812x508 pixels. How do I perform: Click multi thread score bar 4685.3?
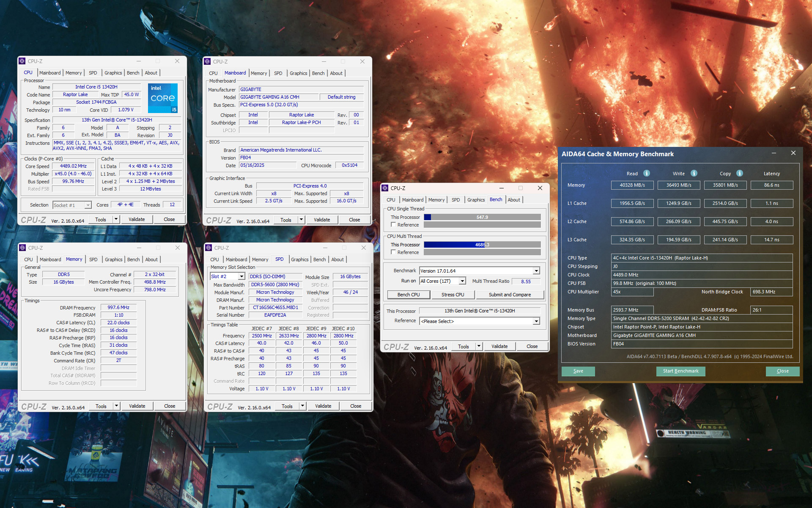(x=482, y=245)
